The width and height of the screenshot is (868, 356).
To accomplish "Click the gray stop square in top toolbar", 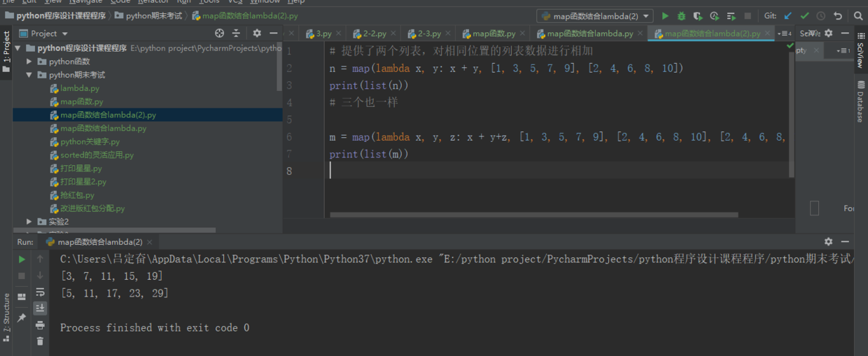I will coord(748,15).
